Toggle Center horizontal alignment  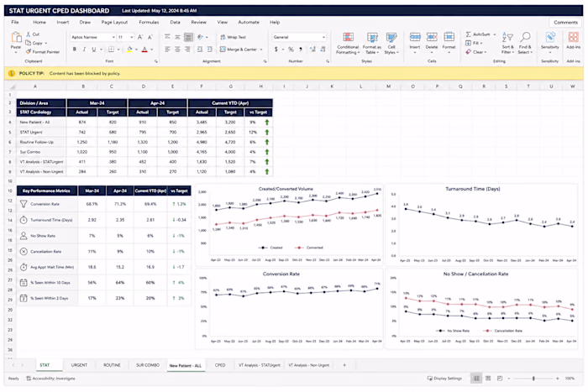[x=177, y=50]
